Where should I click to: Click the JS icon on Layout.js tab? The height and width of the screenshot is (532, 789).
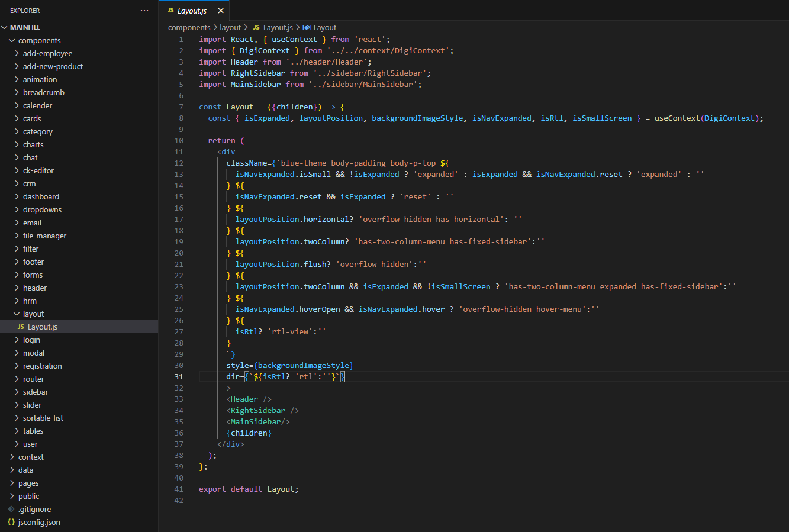[x=170, y=11]
